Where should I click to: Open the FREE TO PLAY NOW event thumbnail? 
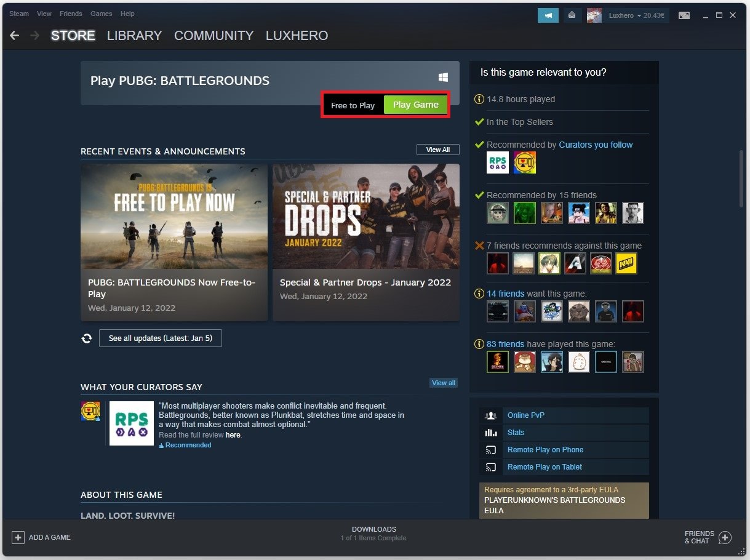[174, 216]
